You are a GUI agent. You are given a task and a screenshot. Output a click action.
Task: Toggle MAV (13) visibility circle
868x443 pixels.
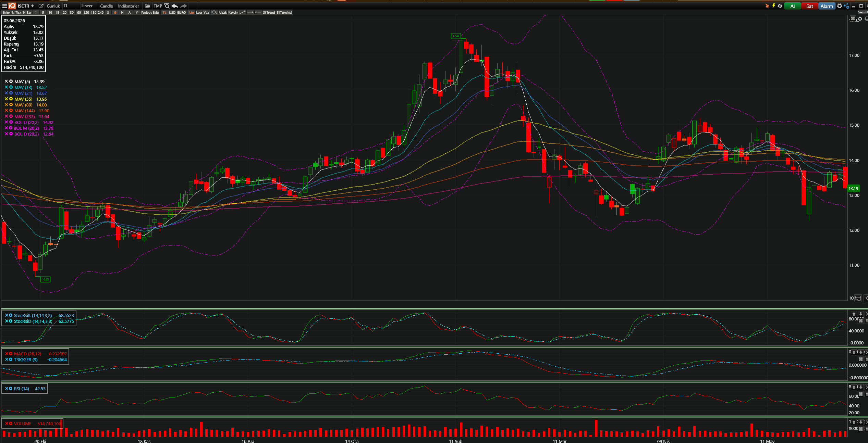tap(11, 87)
